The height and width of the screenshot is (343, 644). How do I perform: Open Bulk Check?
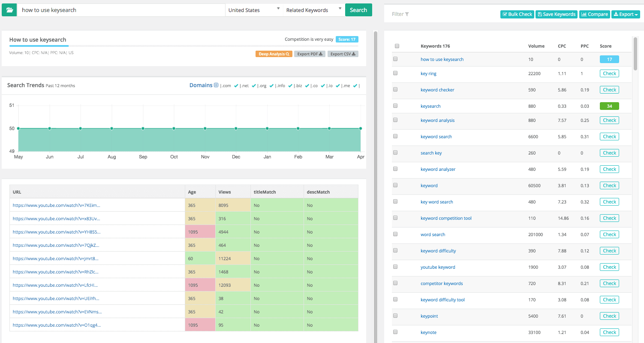coord(517,14)
